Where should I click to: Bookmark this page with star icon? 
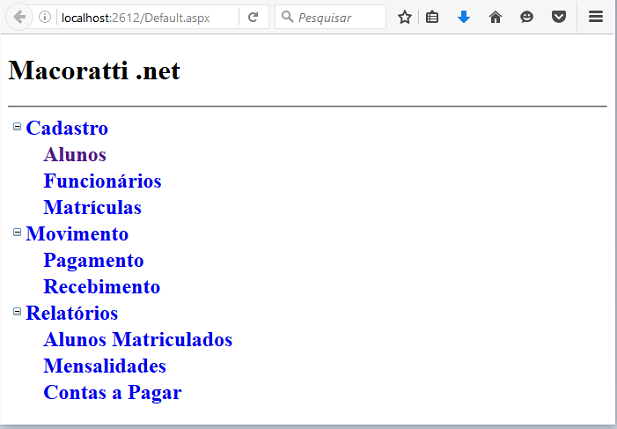405,17
